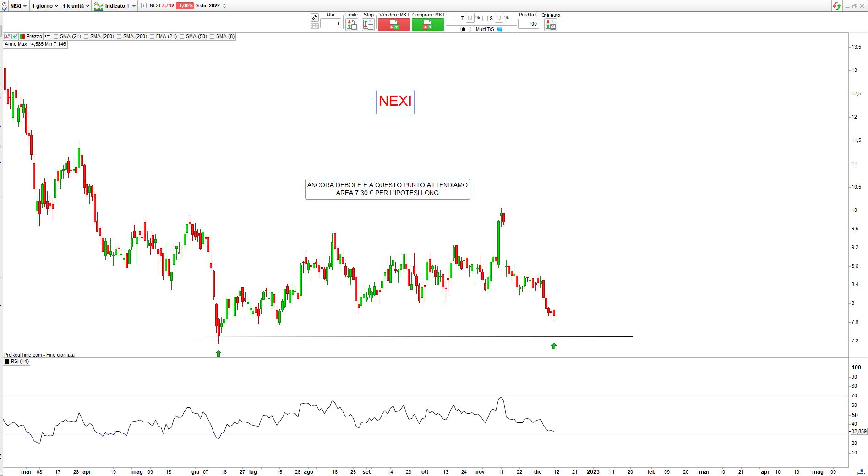
Task: Click the 'Perdita €' label
Action: pyautogui.click(x=529, y=15)
